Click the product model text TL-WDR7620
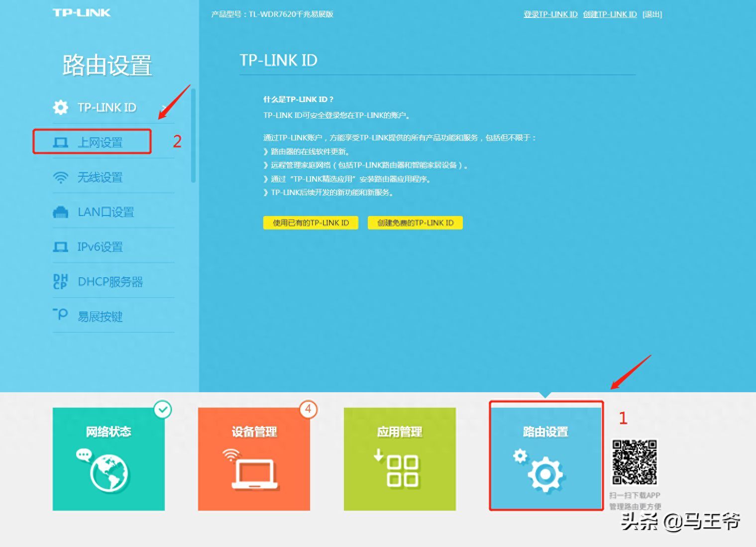756x547 pixels. click(272, 14)
